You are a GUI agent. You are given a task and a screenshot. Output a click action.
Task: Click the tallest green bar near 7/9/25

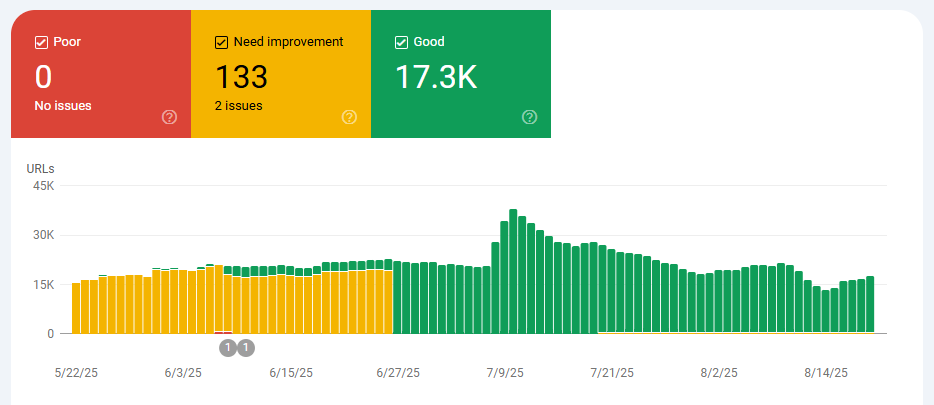pos(513,270)
